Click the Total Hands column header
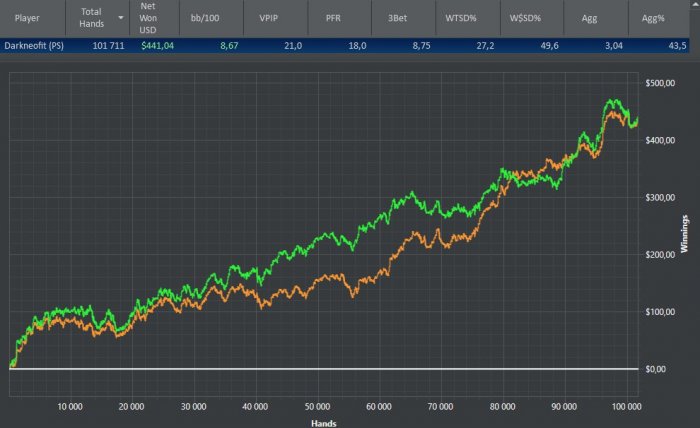This screenshot has width=700, height=428. coord(92,18)
